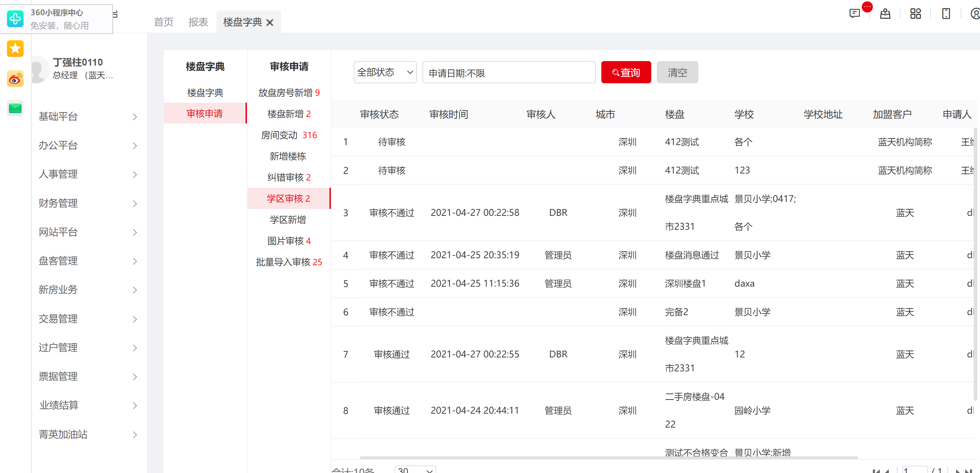Open 图片审核 4 menu item
Viewport: 980px width, 473px height.
[x=289, y=241]
